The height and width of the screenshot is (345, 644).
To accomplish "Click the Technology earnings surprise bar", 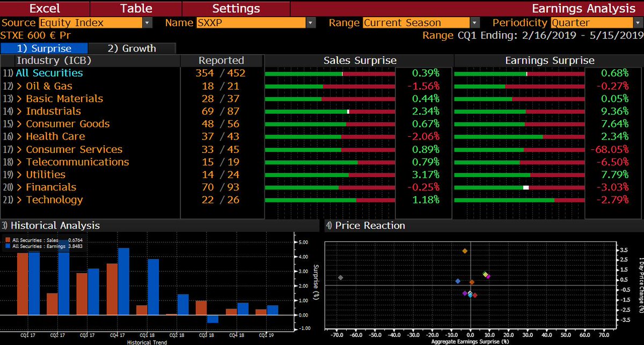I will 519,200.
